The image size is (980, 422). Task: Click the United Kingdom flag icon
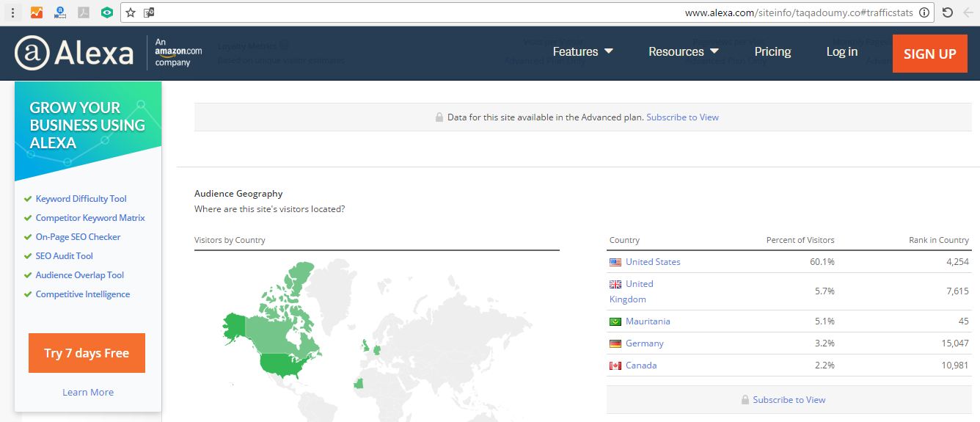pyautogui.click(x=615, y=284)
